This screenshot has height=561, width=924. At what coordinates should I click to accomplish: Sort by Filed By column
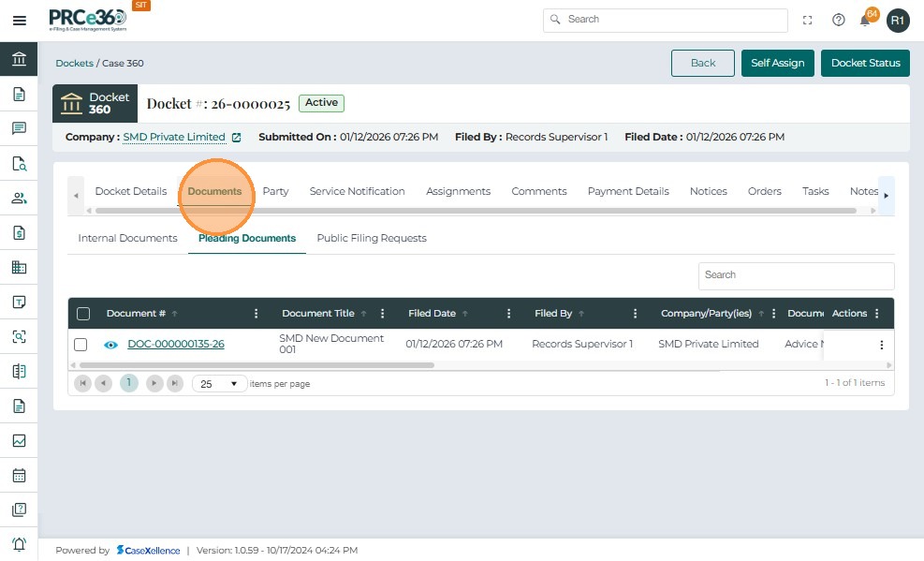coord(553,314)
